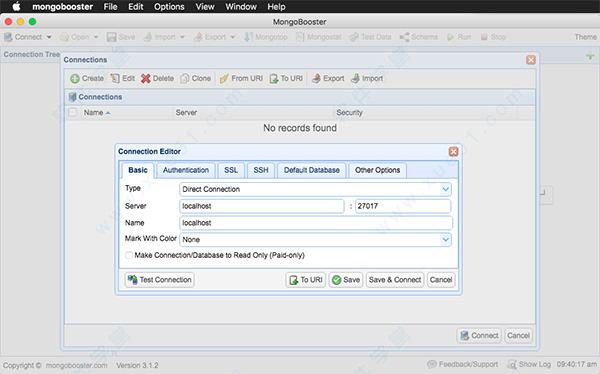Click the Test Connection button
The height and width of the screenshot is (374, 600).
click(160, 280)
